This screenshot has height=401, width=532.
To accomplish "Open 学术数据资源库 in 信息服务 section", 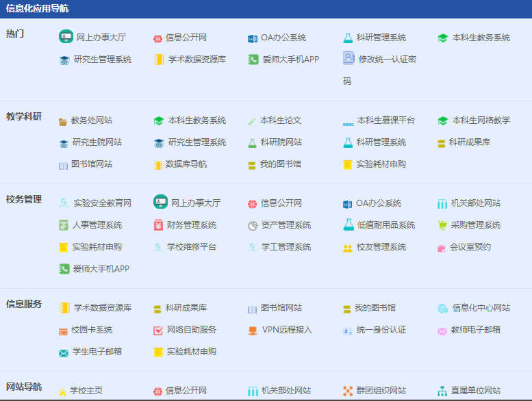I will 103,308.
